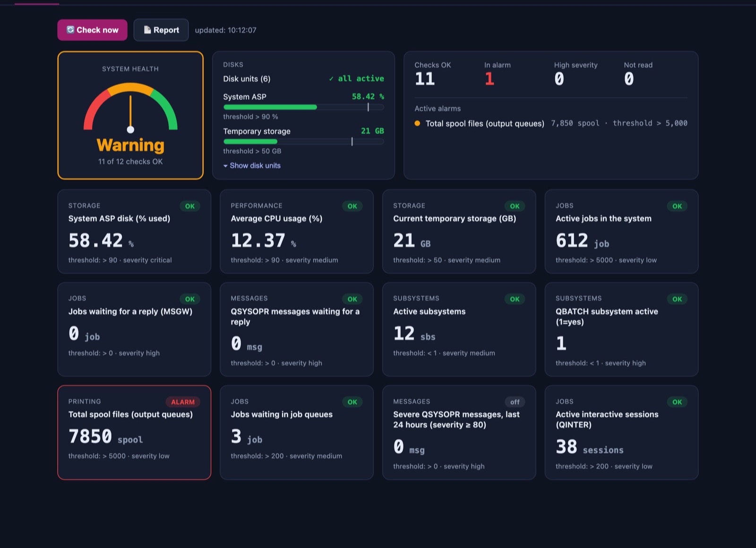Click the 7850 spool value
Screen dimensions: 756x548
(105, 437)
